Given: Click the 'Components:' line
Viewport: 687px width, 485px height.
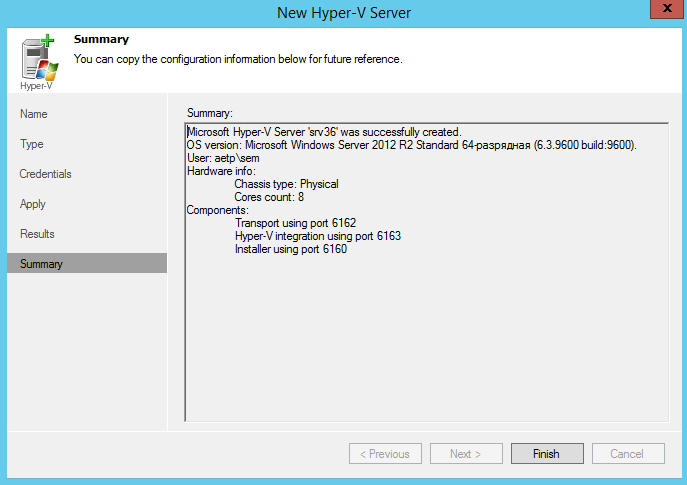Looking at the screenshot, I should tap(218, 210).
